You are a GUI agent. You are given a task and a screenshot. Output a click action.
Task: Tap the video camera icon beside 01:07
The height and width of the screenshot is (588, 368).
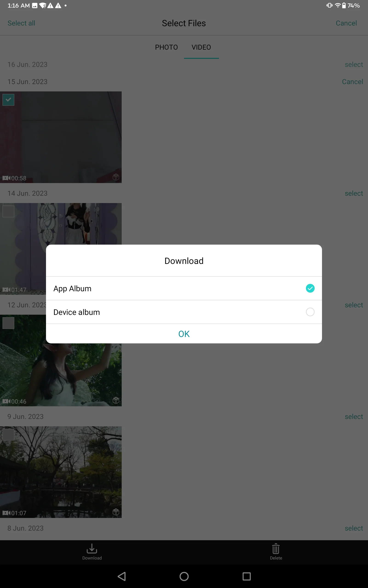click(6, 513)
